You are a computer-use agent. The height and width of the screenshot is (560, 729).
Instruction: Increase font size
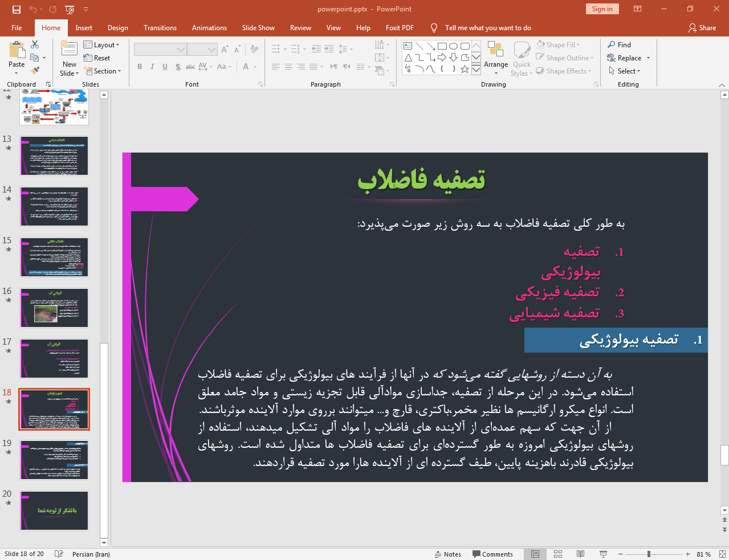tap(225, 50)
